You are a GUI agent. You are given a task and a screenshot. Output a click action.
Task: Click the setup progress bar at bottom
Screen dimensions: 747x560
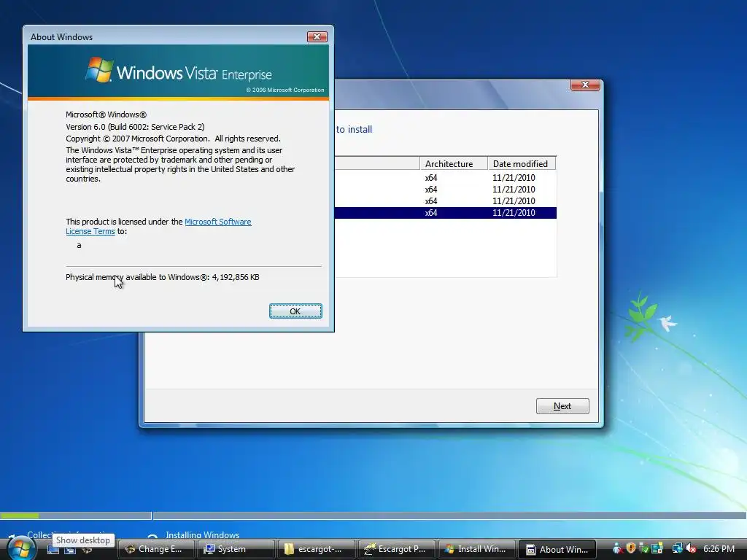pyautogui.click(x=373, y=516)
